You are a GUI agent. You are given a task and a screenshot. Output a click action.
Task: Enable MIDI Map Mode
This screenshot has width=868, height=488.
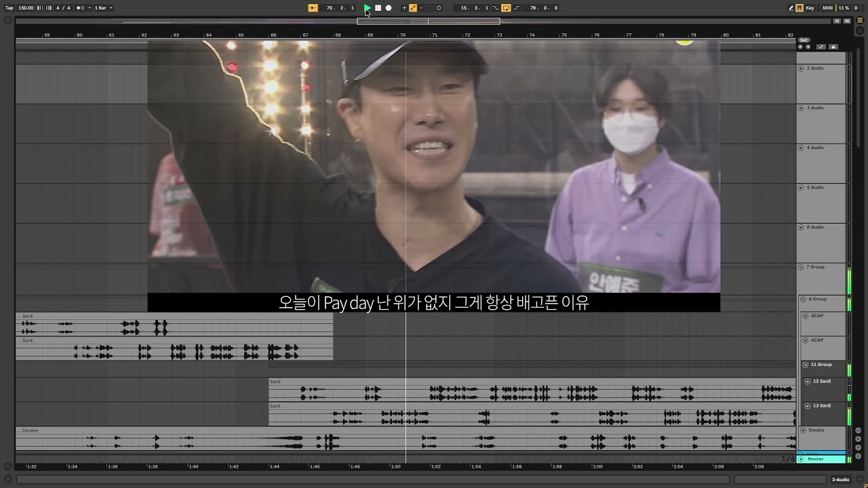pyautogui.click(x=828, y=8)
